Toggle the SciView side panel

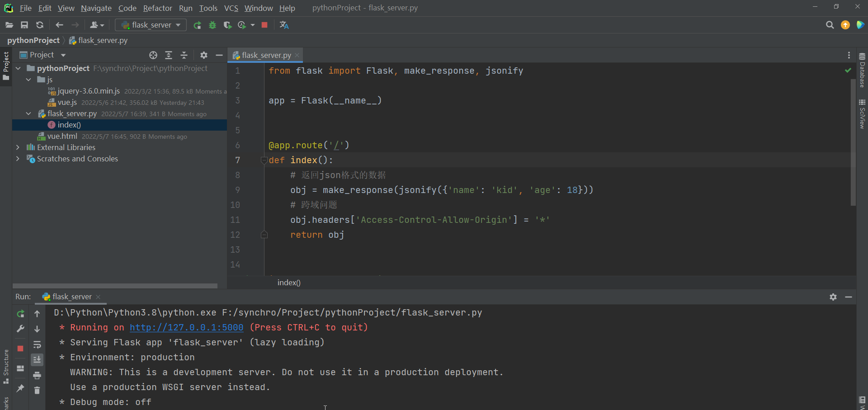[x=862, y=114]
